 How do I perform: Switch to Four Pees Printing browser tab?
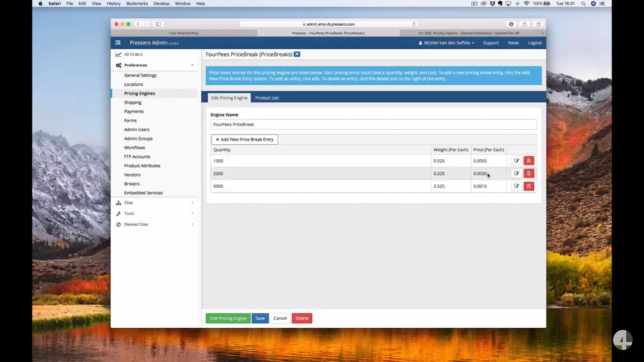pos(184,33)
